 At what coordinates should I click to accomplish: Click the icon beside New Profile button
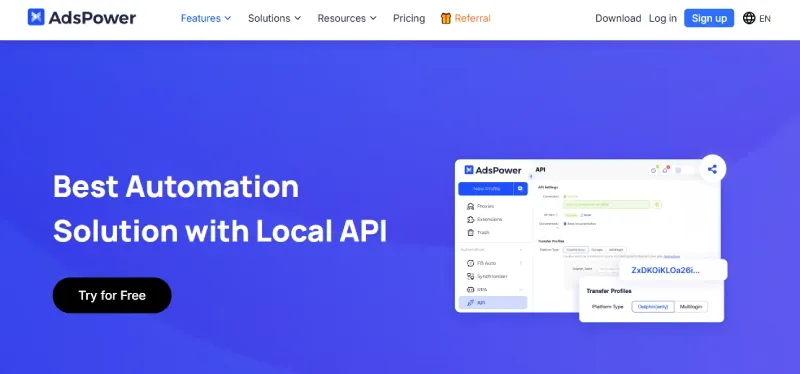click(520, 189)
